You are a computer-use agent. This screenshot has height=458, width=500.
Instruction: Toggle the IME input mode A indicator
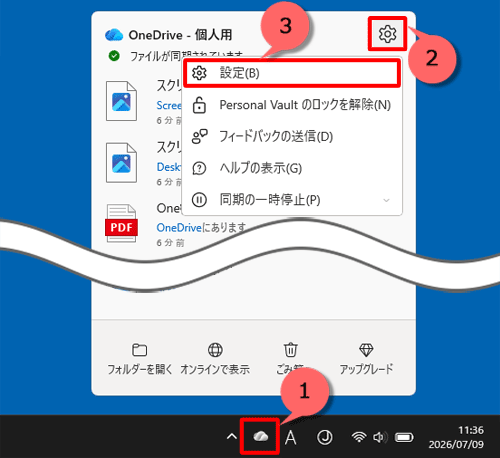tap(291, 437)
